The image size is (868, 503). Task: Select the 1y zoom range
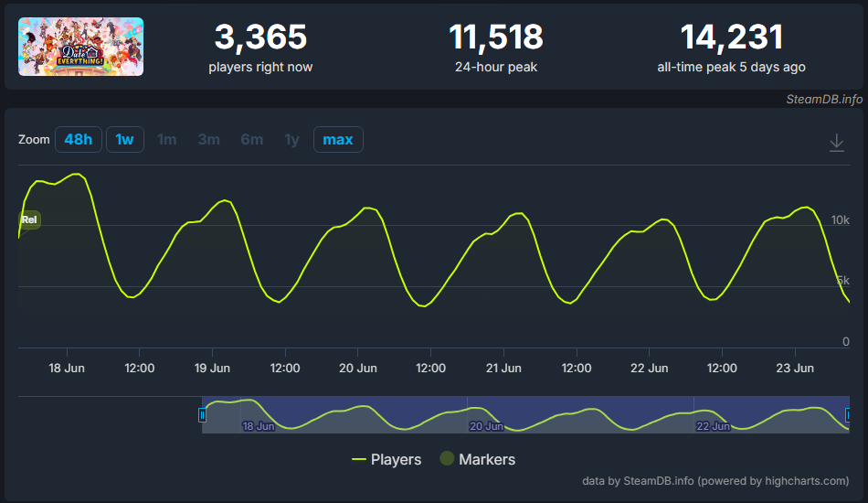(x=291, y=140)
